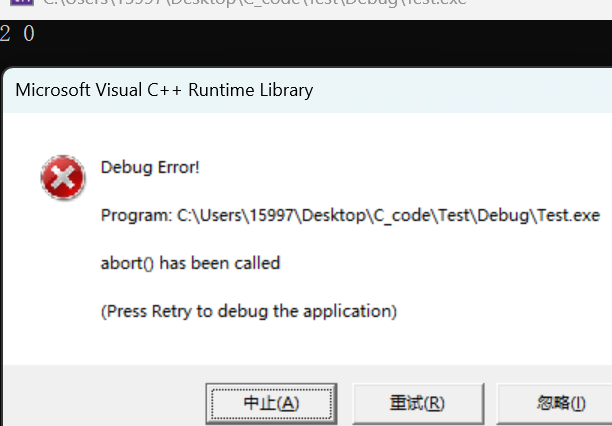This screenshot has width=612, height=426.
Task: Click '(Press Retry to debug the application)' text
Action: tap(249, 312)
